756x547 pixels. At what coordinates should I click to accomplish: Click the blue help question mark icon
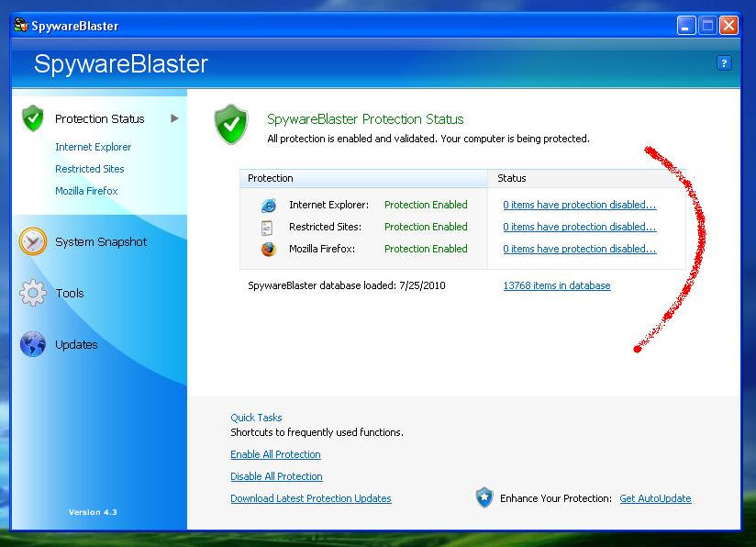coord(724,63)
